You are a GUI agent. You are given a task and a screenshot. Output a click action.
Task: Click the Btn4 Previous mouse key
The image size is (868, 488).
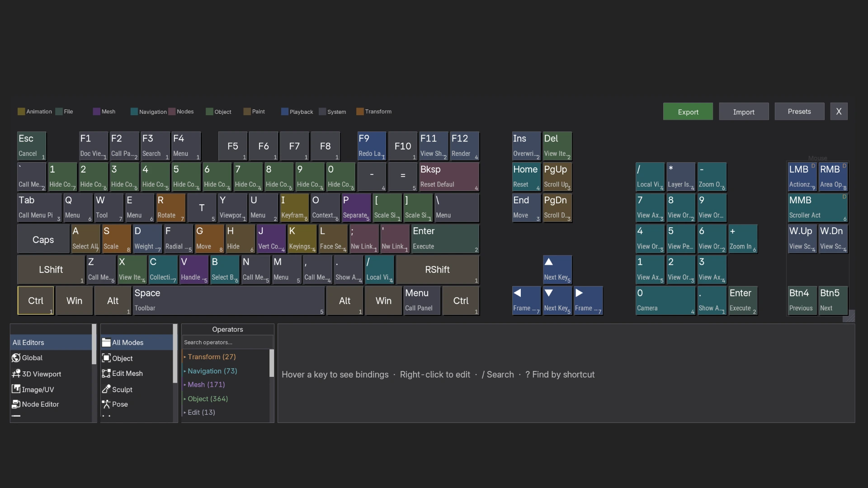(802, 300)
